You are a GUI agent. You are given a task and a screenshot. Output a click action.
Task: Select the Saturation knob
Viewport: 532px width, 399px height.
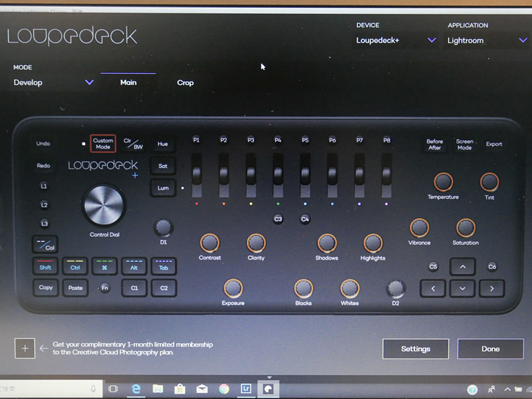point(465,227)
